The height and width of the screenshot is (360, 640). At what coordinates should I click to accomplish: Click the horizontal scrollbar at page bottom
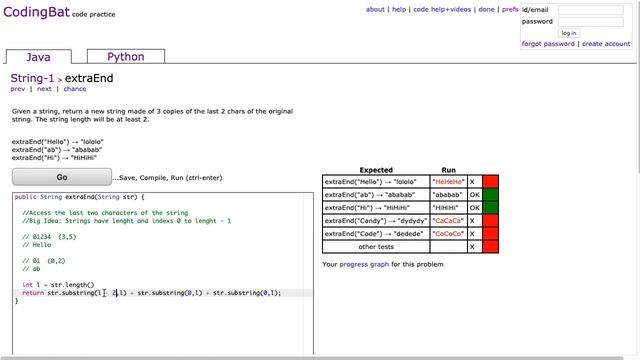(x=312, y=358)
